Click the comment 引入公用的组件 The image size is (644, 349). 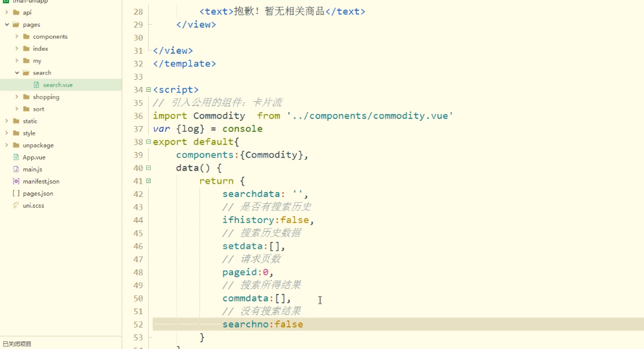(x=218, y=103)
